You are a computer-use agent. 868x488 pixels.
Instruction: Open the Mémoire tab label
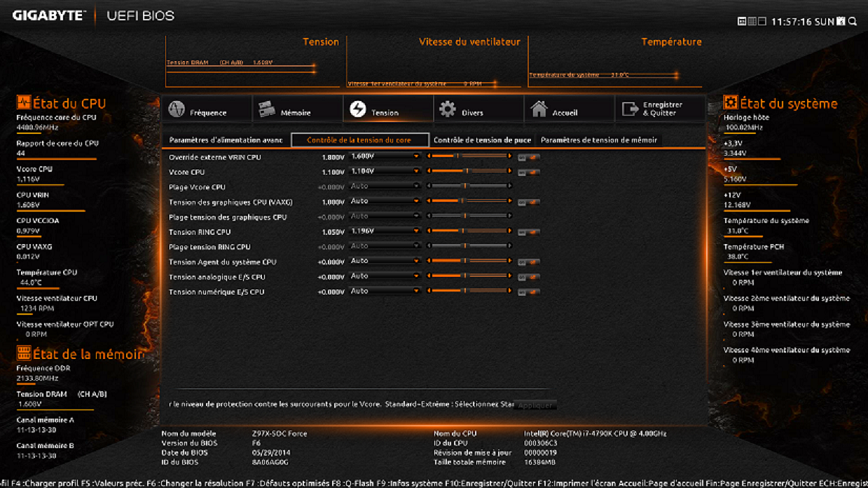pos(296,113)
